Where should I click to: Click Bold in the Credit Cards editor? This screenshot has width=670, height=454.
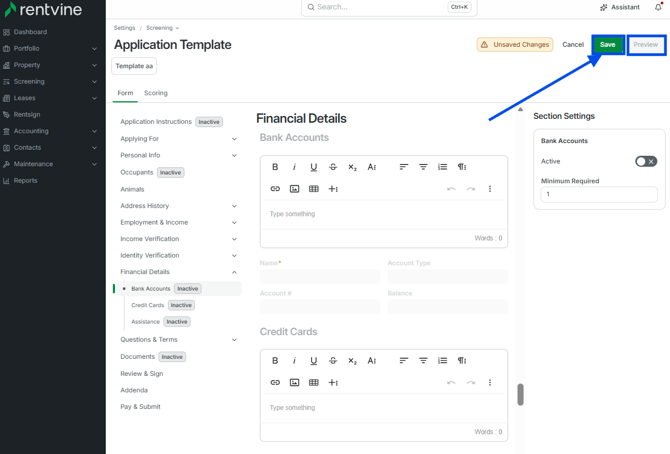pos(275,360)
